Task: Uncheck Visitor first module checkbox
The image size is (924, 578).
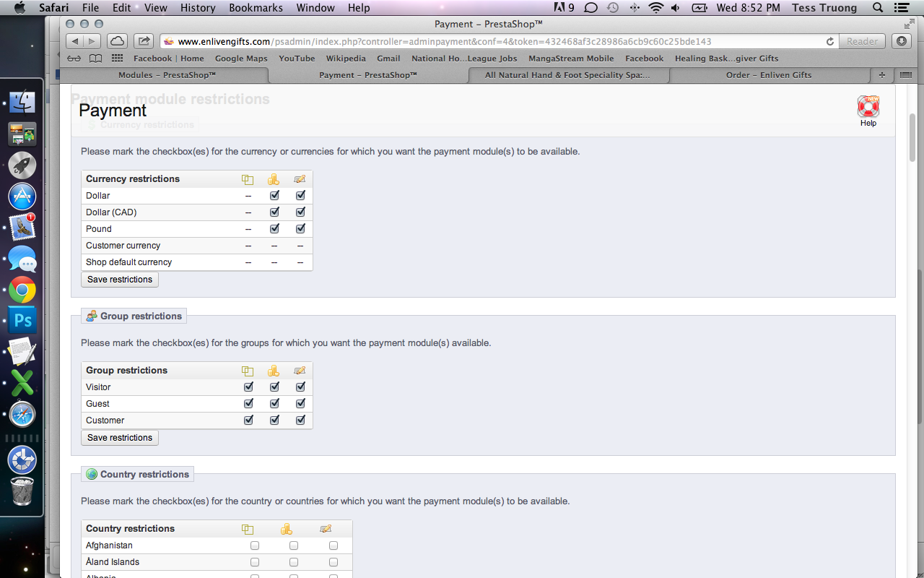Action: [248, 387]
